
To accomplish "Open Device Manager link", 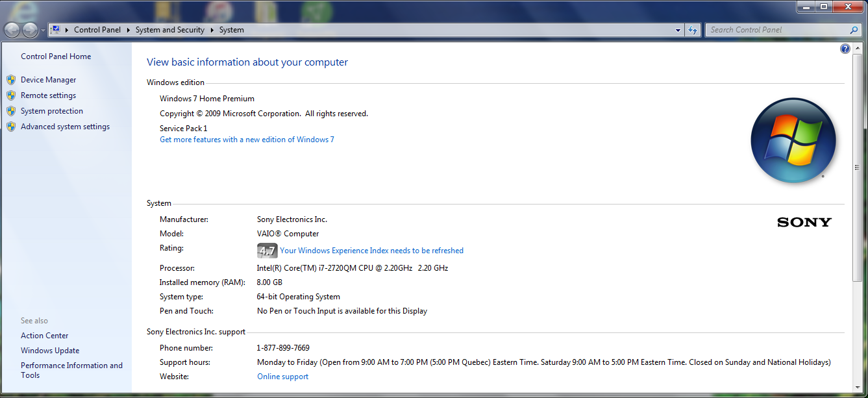I will click(x=48, y=80).
